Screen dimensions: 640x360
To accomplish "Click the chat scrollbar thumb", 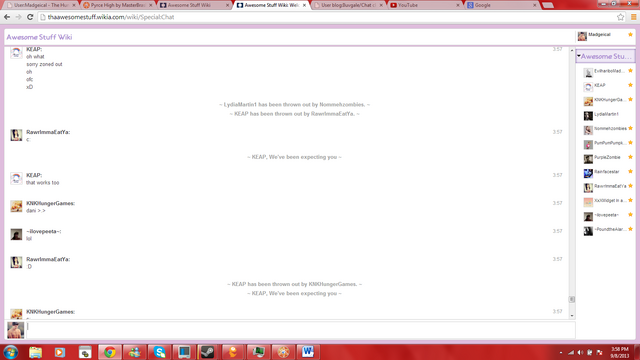I will (572, 299).
